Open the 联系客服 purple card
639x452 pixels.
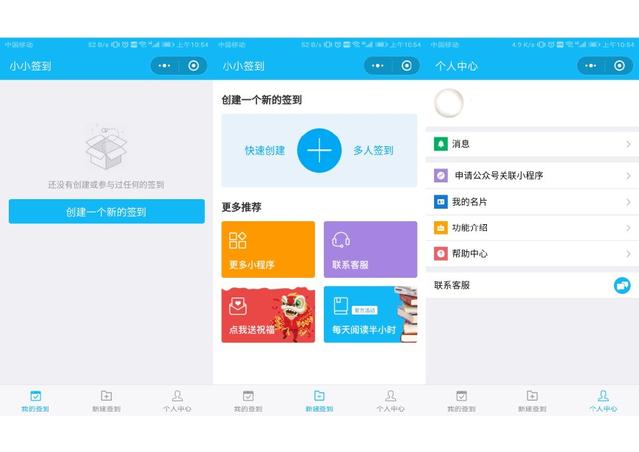coord(370,249)
